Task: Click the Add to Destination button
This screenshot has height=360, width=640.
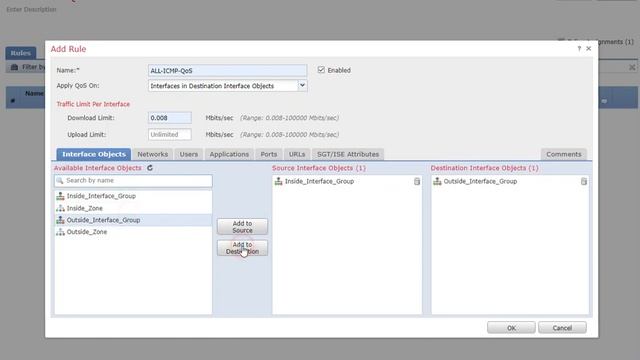Action: point(242,248)
